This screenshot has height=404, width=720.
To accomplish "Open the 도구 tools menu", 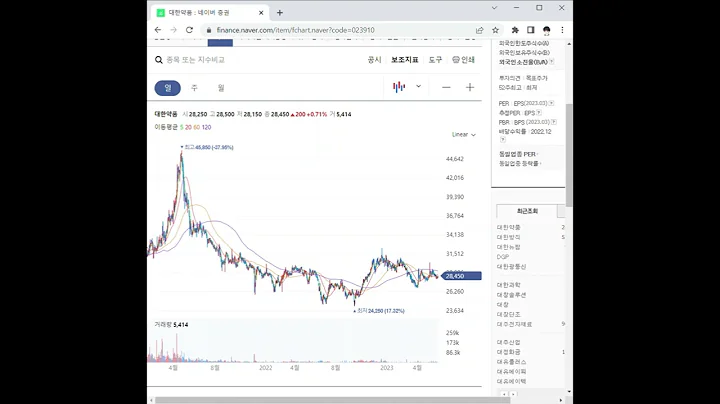I will [435, 60].
